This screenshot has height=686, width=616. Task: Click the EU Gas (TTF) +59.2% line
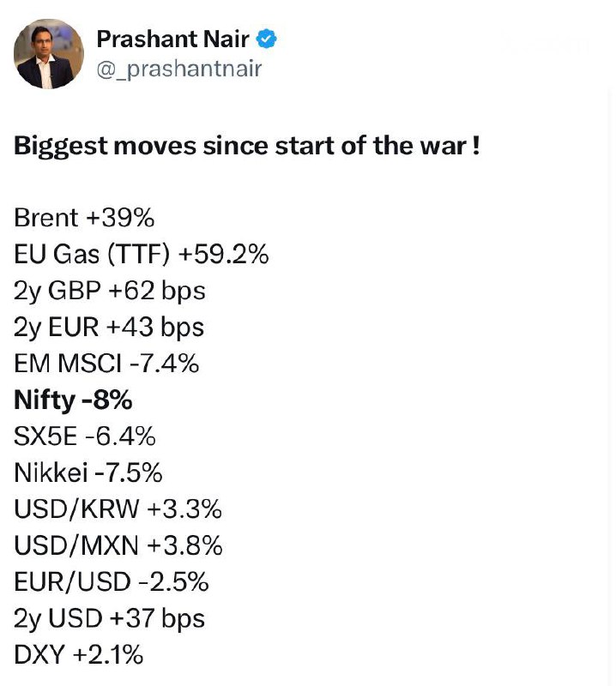click(x=141, y=254)
